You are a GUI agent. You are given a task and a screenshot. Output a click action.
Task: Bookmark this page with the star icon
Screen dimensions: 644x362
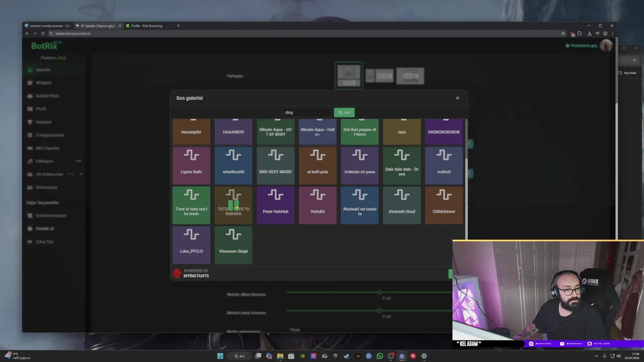tap(563, 34)
